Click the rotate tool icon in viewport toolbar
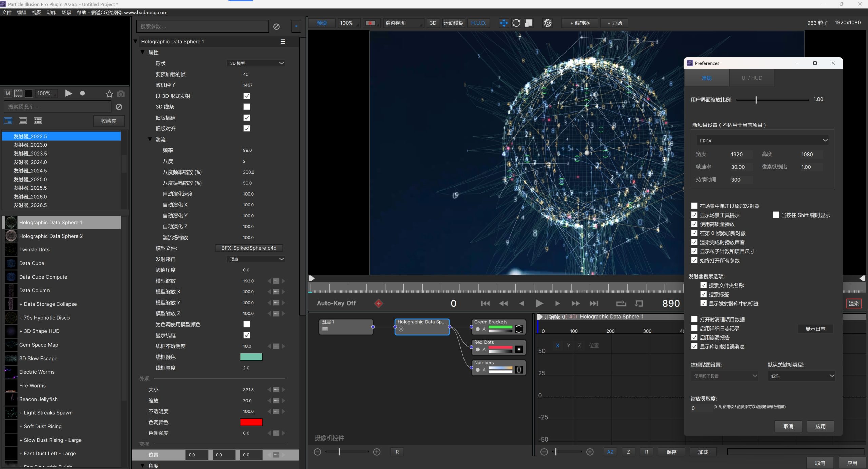 pos(516,23)
